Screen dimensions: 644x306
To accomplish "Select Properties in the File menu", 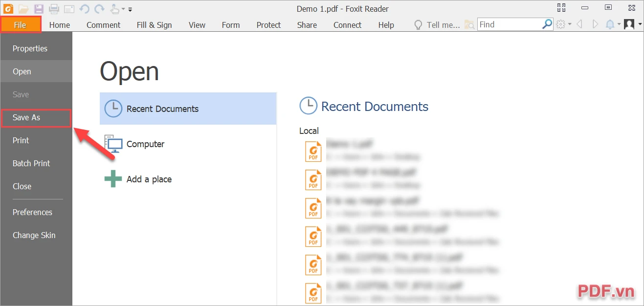I will pyautogui.click(x=36, y=48).
